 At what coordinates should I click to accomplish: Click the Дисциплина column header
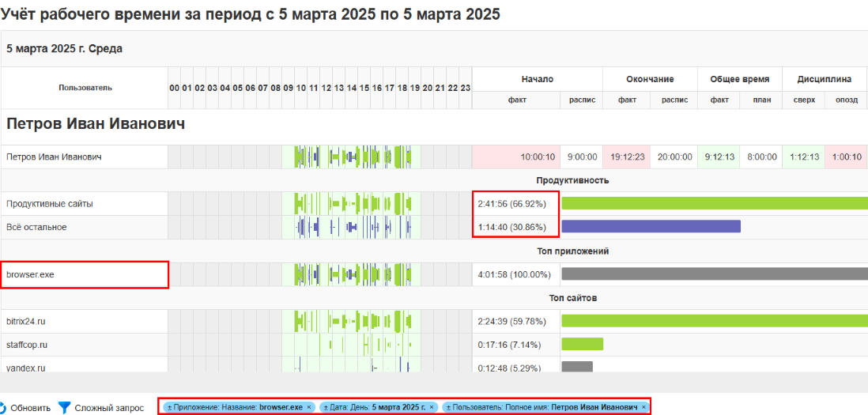click(x=824, y=79)
